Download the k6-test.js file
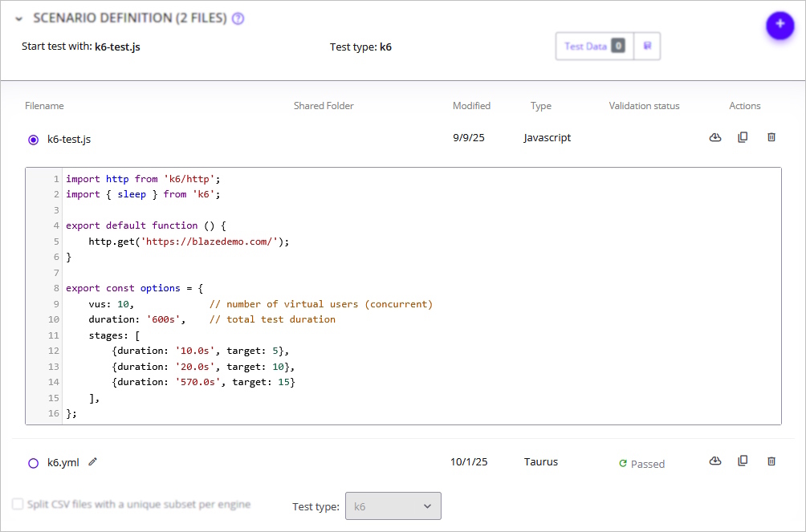806x532 pixels. coord(715,138)
